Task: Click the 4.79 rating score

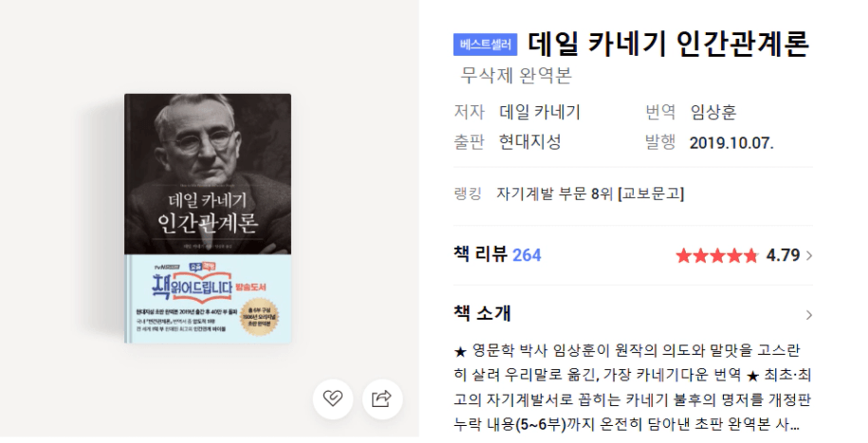Action: [x=783, y=255]
